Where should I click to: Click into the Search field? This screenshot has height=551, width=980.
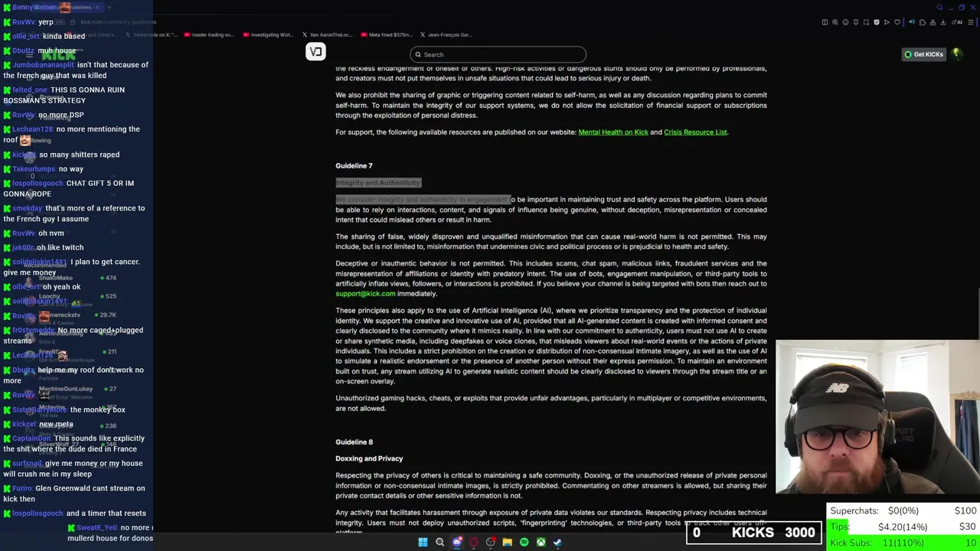498,54
